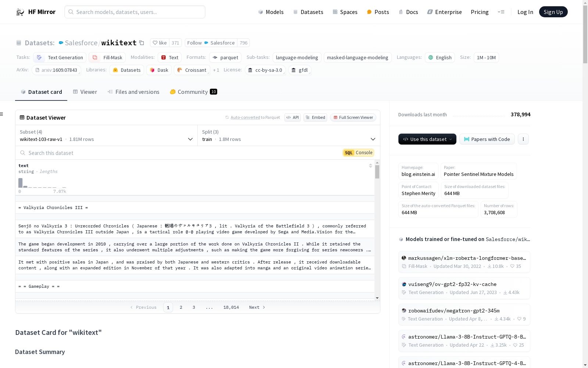Jump to last page 18,014

[x=231, y=308]
